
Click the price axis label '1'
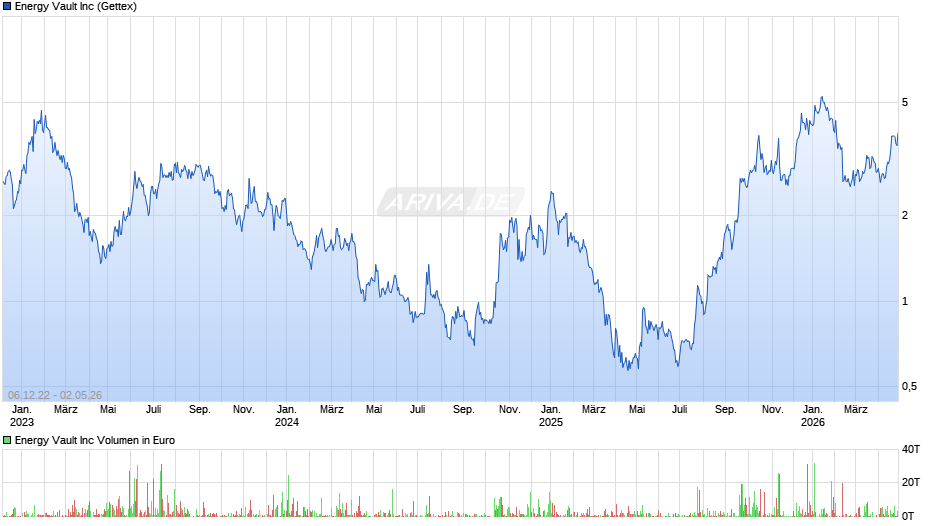[905, 302]
